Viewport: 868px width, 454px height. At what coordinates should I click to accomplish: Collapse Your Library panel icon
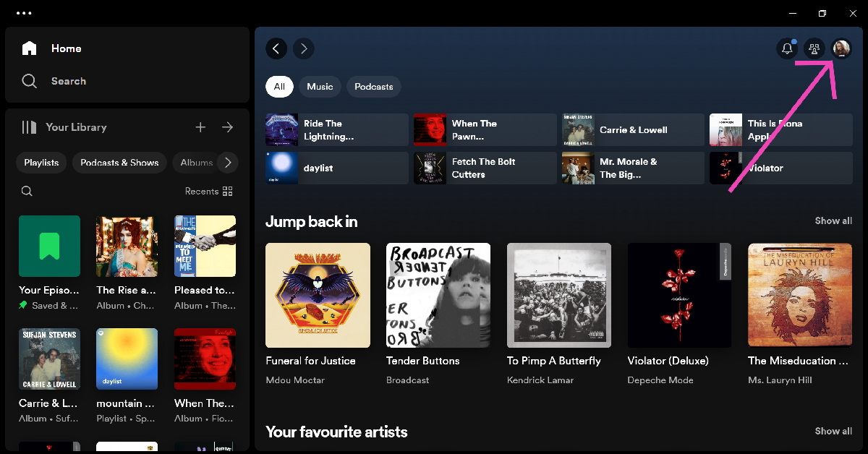click(29, 127)
